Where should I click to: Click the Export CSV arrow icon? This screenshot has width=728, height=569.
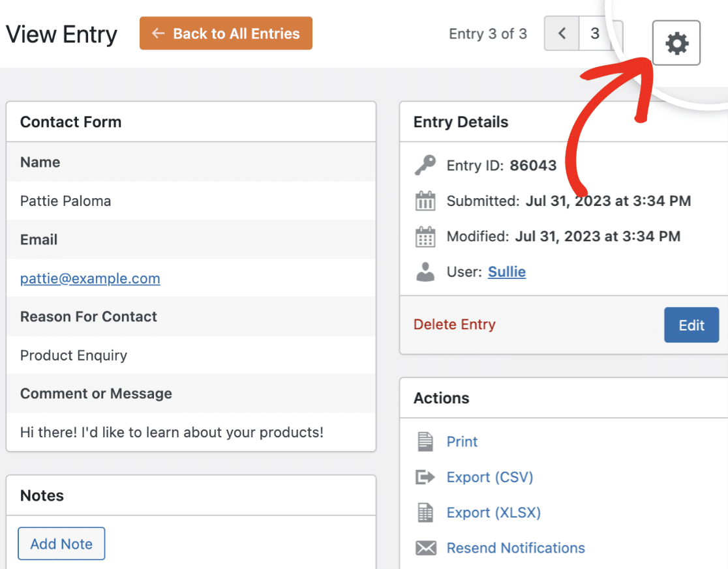click(425, 476)
